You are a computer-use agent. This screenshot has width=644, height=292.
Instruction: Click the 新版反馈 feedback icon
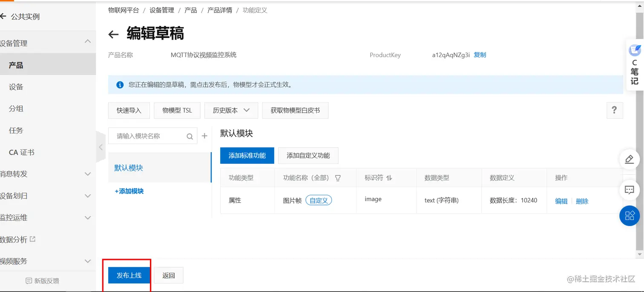point(29,281)
